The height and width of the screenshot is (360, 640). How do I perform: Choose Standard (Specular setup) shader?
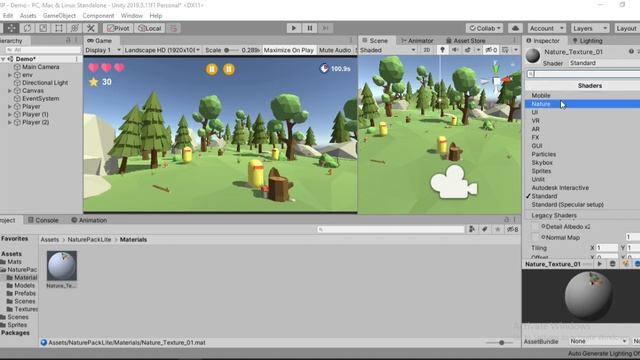[x=582, y=204]
